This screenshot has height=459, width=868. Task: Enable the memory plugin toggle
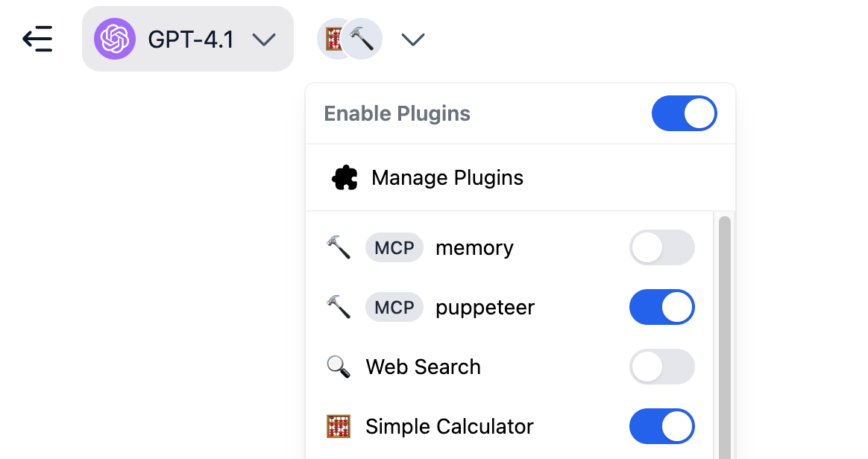[662, 247]
